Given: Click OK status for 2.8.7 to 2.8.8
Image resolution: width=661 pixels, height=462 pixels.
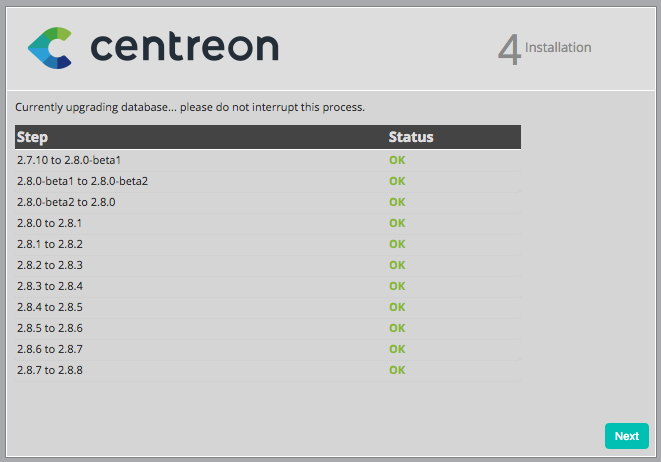Looking at the screenshot, I should click(x=397, y=370).
